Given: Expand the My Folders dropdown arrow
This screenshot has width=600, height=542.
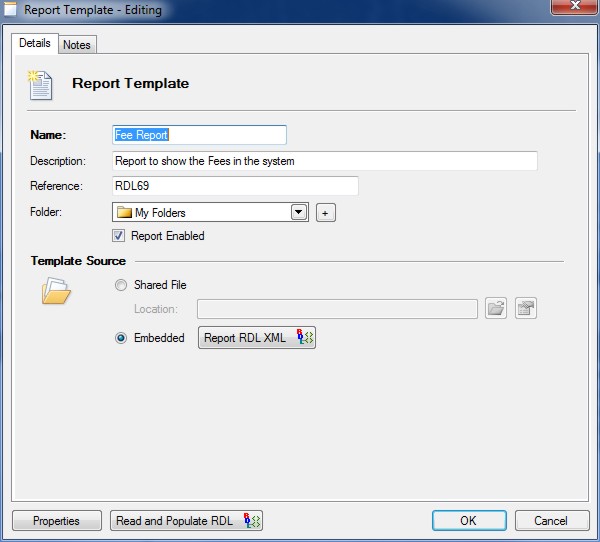Looking at the screenshot, I should pos(298,212).
